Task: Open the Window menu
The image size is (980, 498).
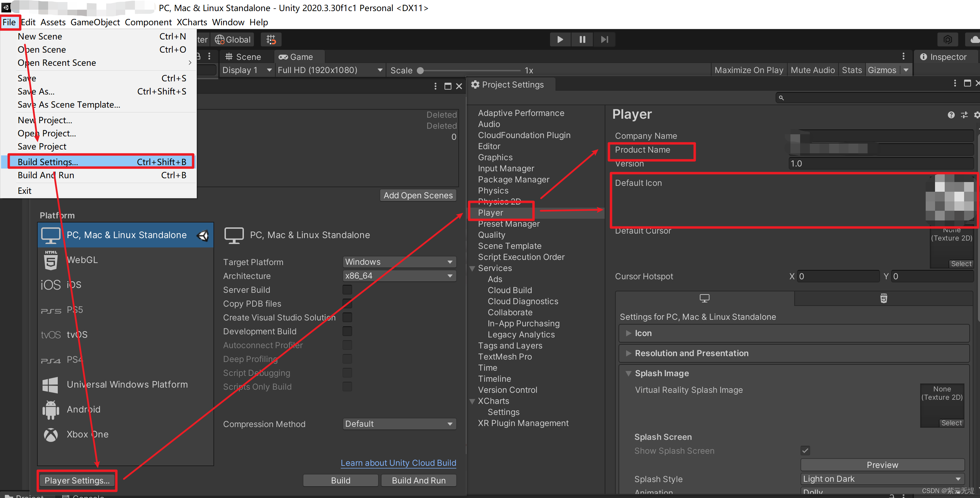Action: pyautogui.click(x=228, y=22)
